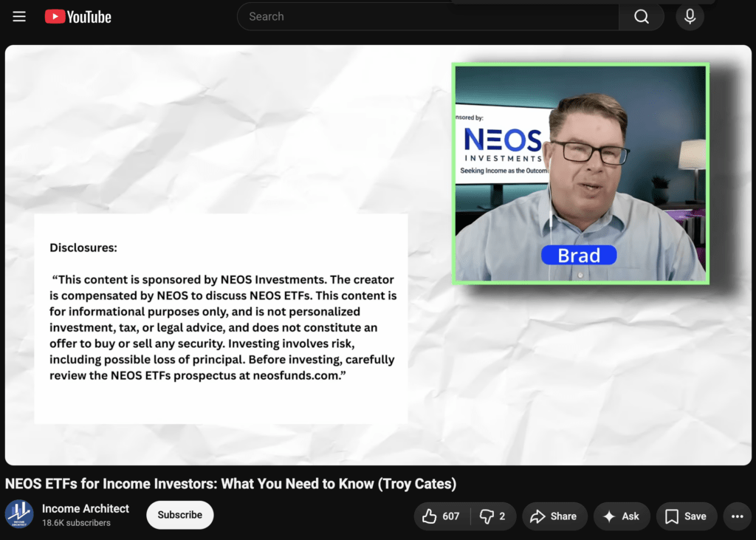Open the hamburger guide menu
Screen dimensions: 756x540
pyautogui.click(x=18, y=17)
